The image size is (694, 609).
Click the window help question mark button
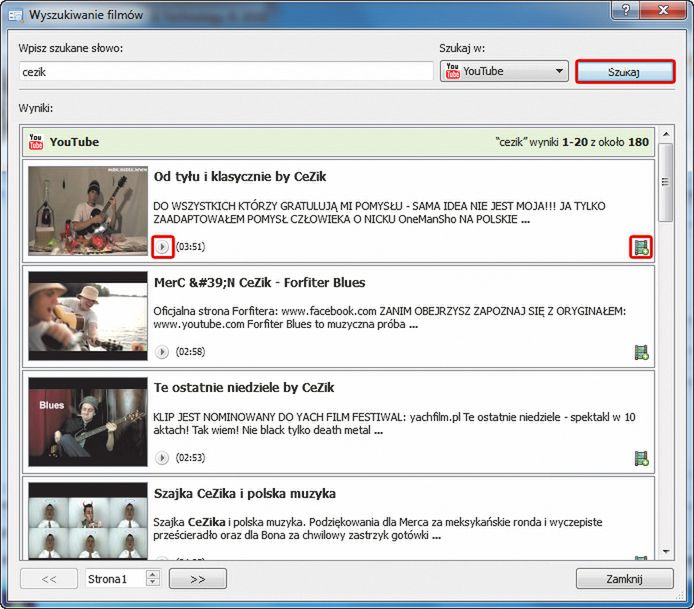[x=626, y=10]
